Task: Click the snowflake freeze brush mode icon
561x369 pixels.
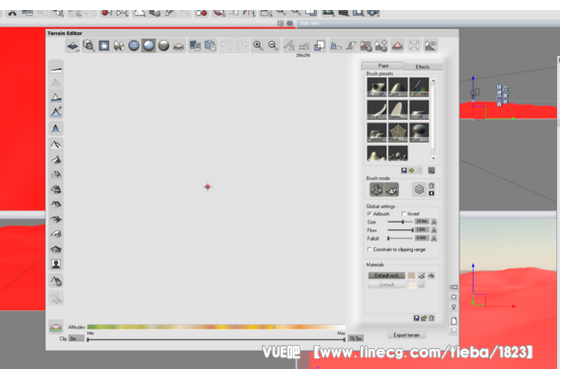Action: (x=419, y=189)
